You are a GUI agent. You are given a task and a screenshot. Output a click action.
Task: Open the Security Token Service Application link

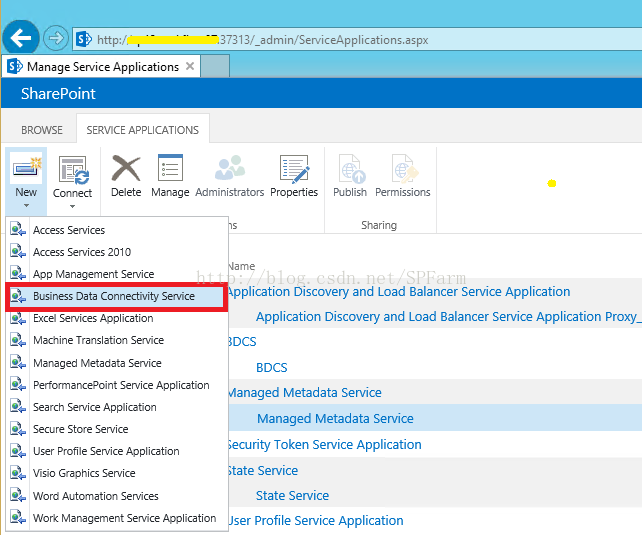[x=325, y=445]
